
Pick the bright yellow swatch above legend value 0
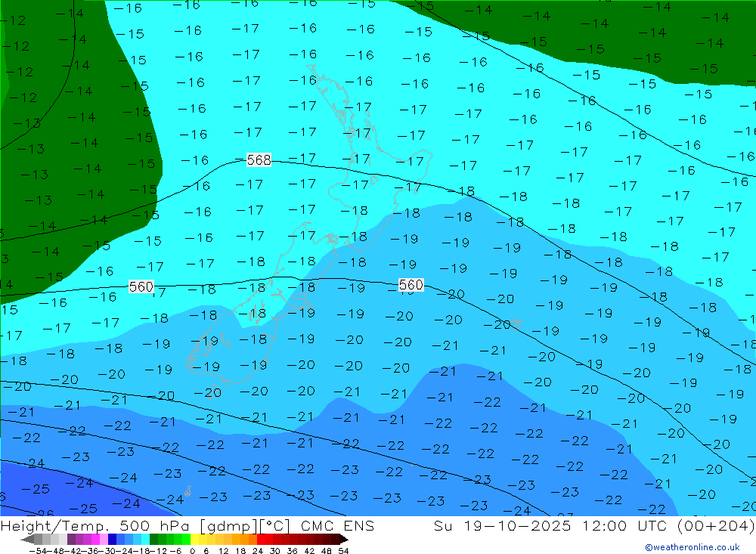195,540
